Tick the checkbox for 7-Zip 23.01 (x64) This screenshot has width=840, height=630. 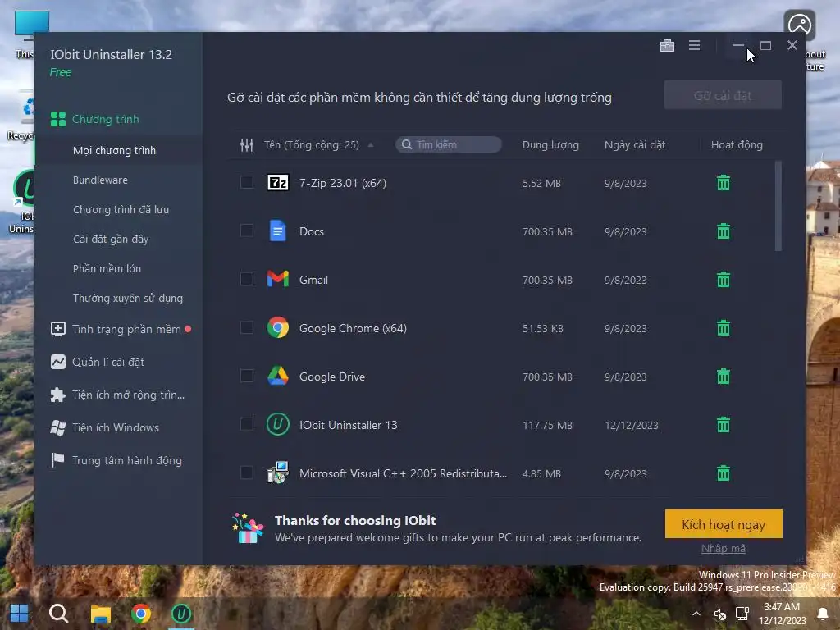coord(246,182)
